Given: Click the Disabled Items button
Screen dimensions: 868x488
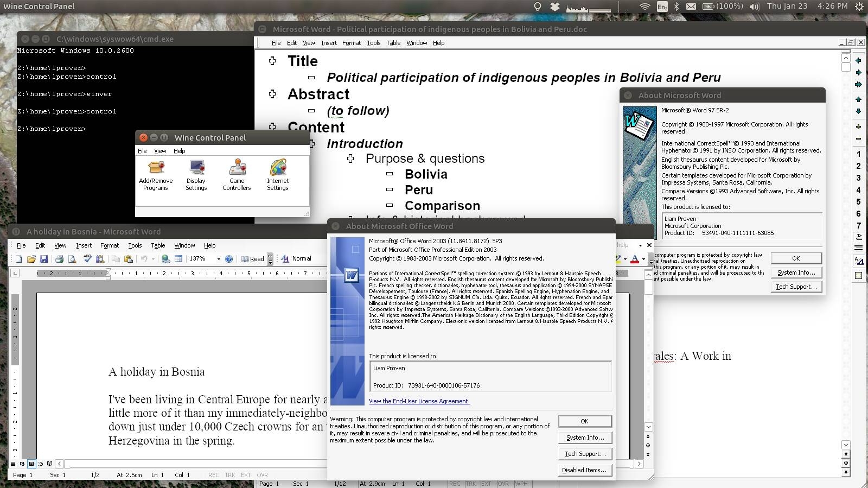Looking at the screenshot, I should [x=584, y=470].
